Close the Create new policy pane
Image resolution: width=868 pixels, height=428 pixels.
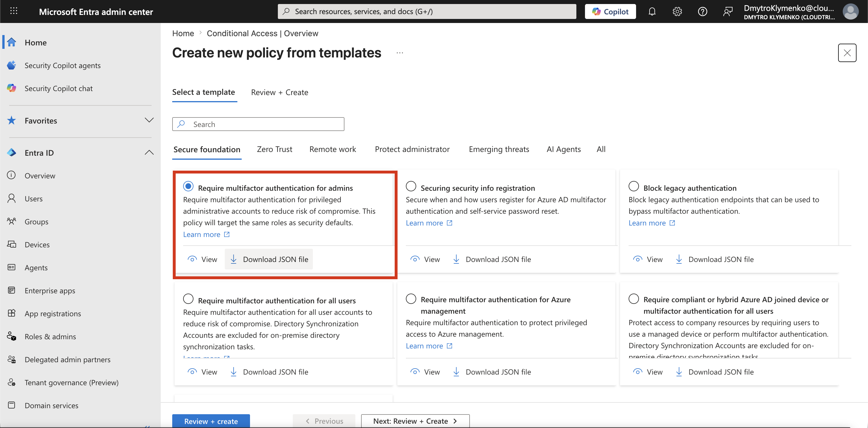[x=847, y=53]
